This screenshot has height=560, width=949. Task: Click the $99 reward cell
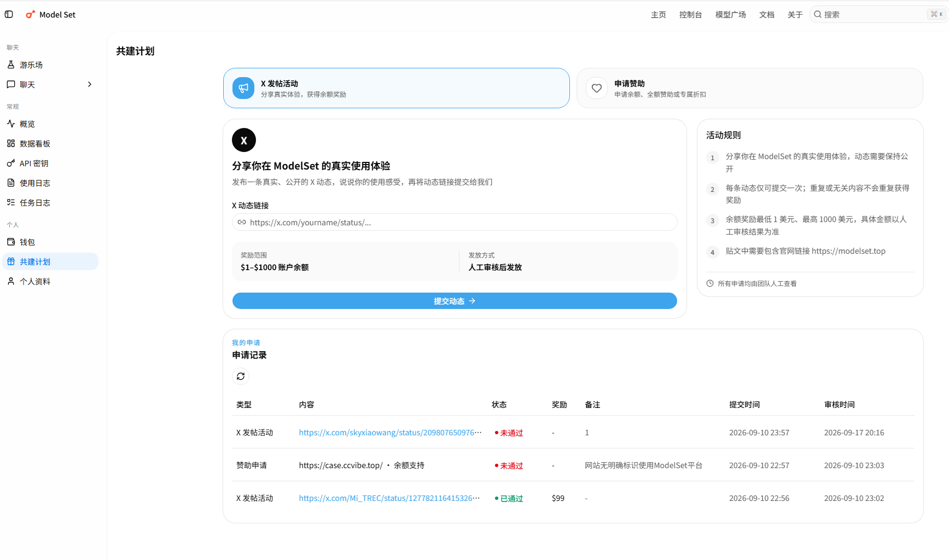click(558, 498)
